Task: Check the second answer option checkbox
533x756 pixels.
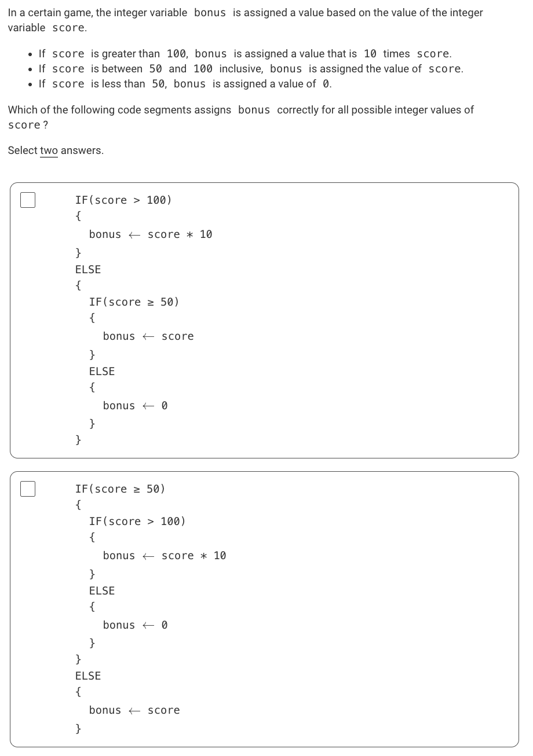Action: tap(28, 489)
